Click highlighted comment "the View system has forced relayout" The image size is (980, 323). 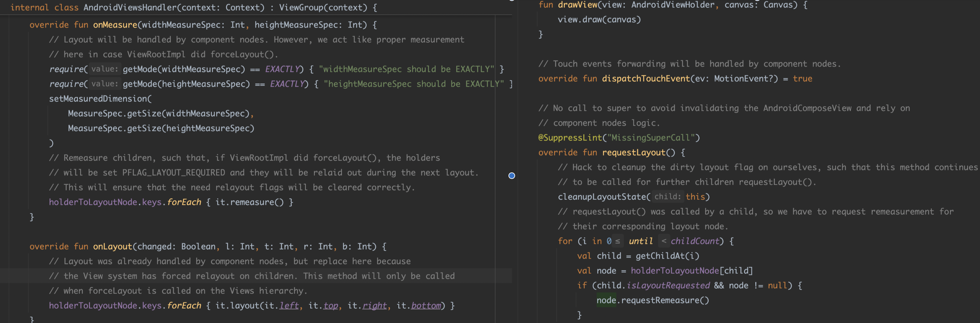point(252,276)
